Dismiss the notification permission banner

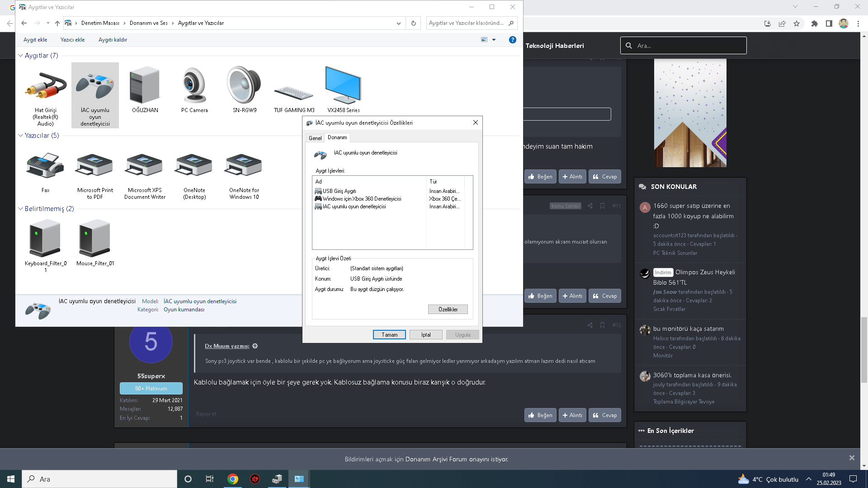852,458
